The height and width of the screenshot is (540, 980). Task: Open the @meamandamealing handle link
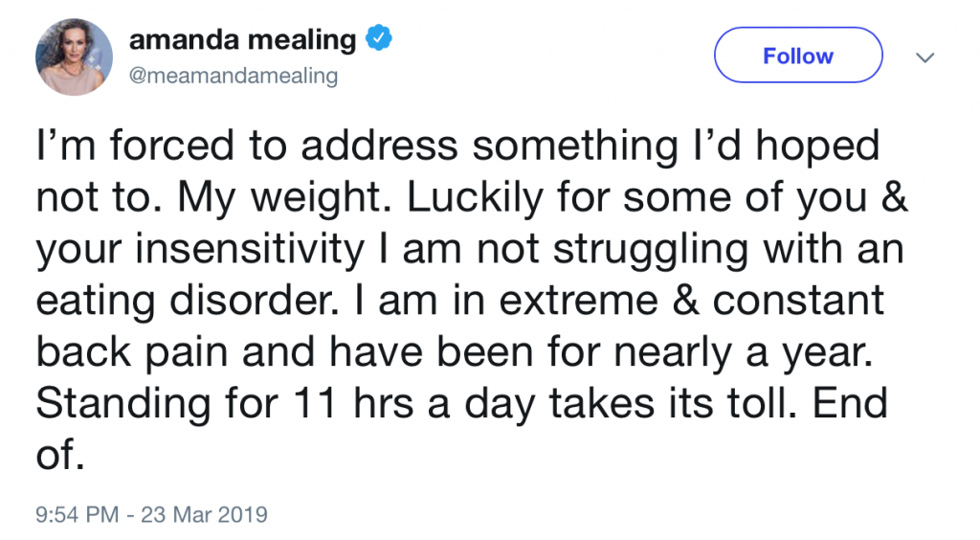click(x=233, y=76)
